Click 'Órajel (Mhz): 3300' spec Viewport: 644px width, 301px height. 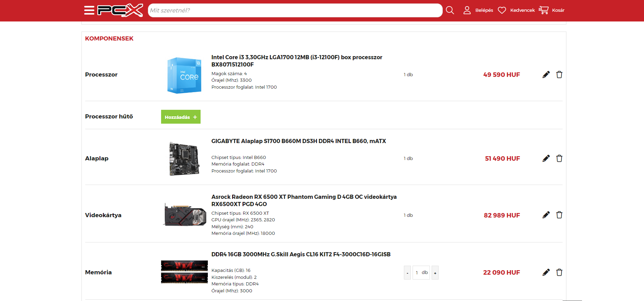click(231, 80)
